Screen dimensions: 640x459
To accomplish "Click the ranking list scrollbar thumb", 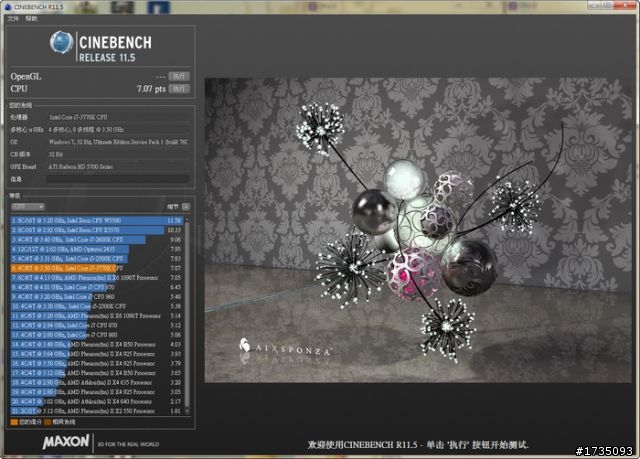I will tap(187, 314).
